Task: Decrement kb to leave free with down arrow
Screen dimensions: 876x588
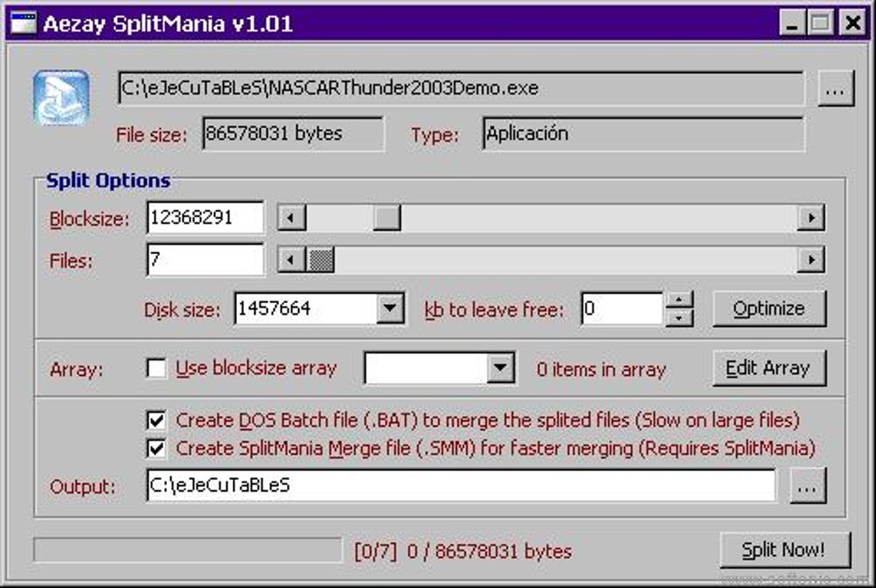Action: tap(679, 316)
